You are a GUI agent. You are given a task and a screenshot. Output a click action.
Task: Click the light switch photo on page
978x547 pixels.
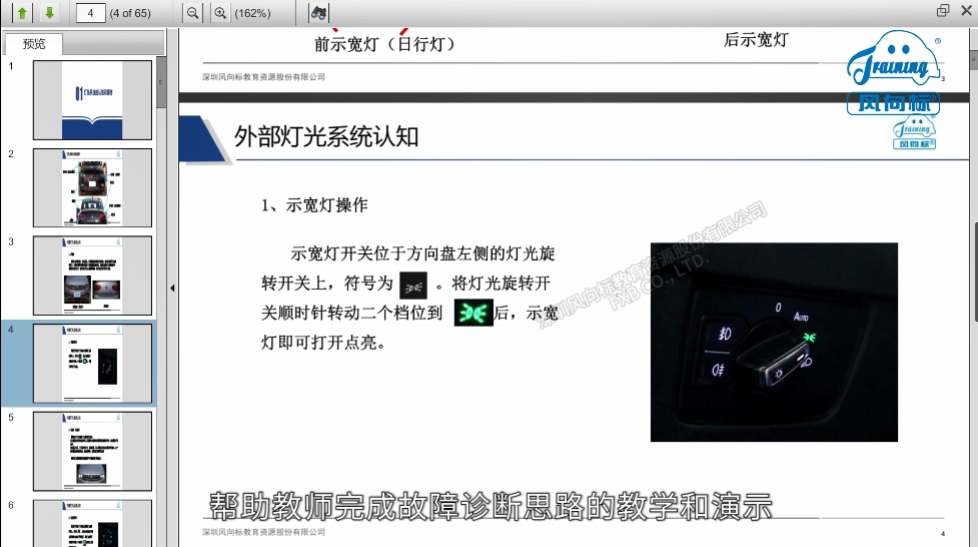click(773, 341)
